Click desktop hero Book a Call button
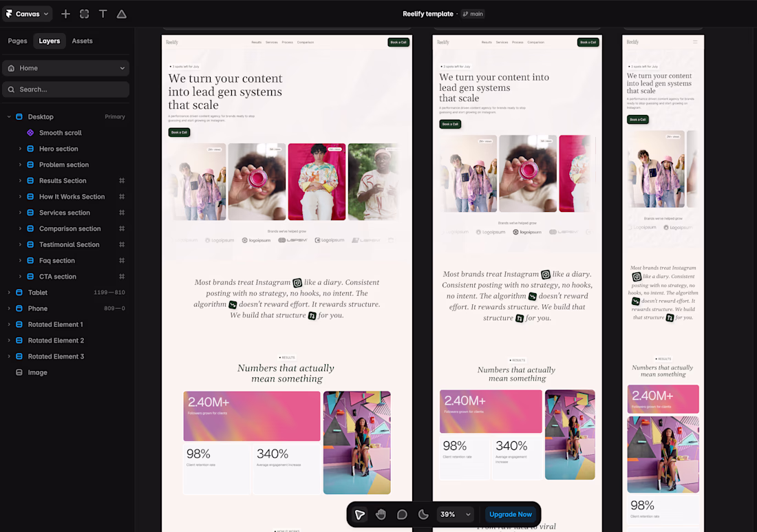 point(179,132)
